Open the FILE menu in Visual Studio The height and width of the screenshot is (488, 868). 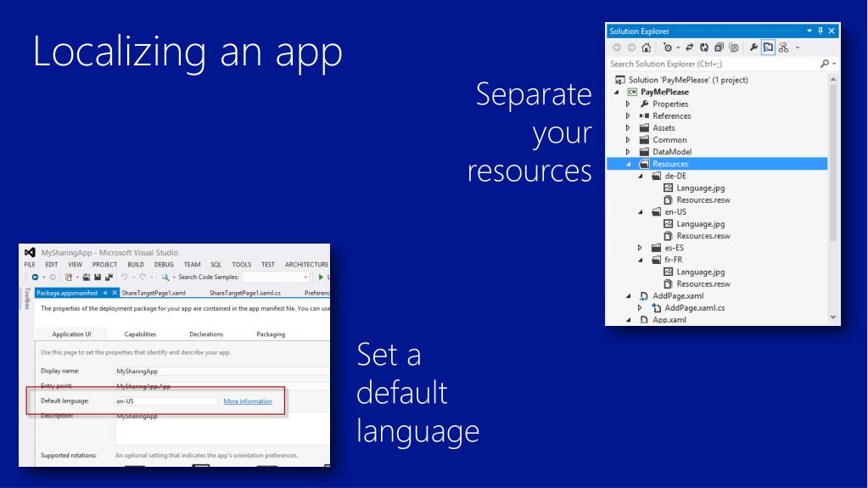[x=30, y=265]
